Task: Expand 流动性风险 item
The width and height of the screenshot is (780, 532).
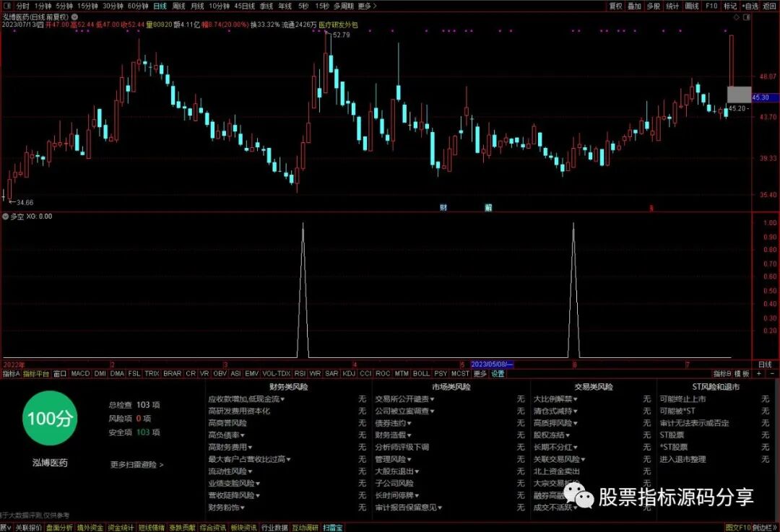Action: (230, 471)
